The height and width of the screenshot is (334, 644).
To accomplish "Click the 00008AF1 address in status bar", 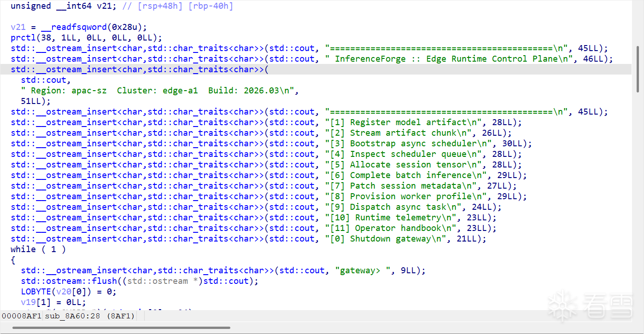I will [22, 316].
